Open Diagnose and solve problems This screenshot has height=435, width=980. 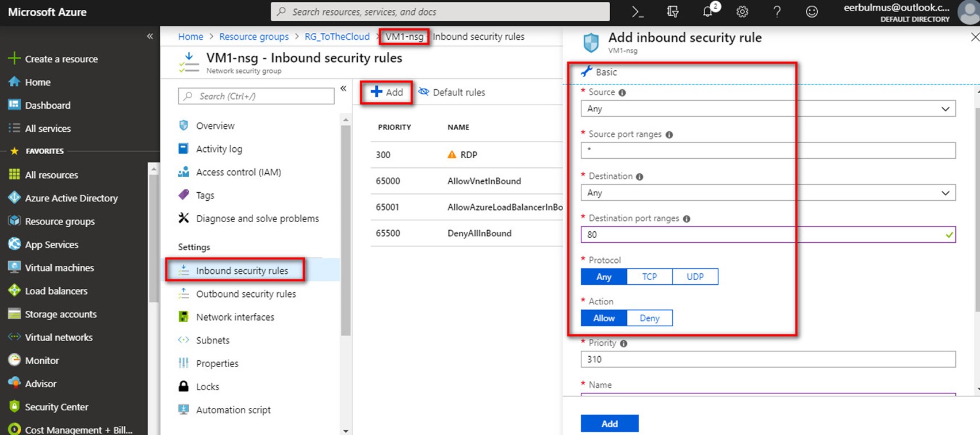[x=258, y=218]
